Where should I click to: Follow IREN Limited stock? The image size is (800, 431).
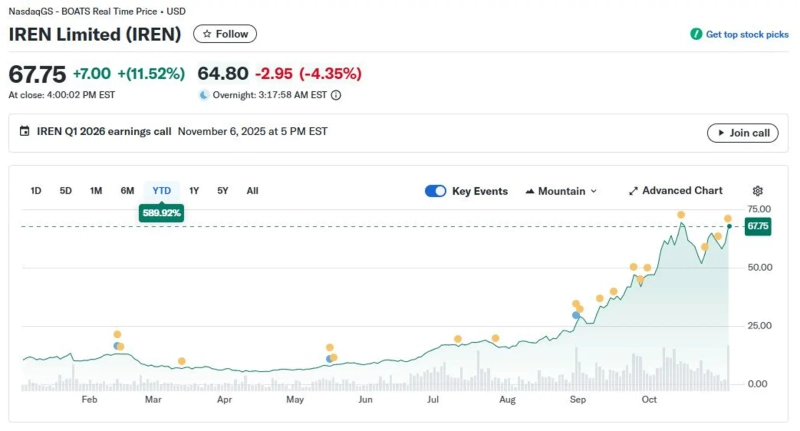225,34
